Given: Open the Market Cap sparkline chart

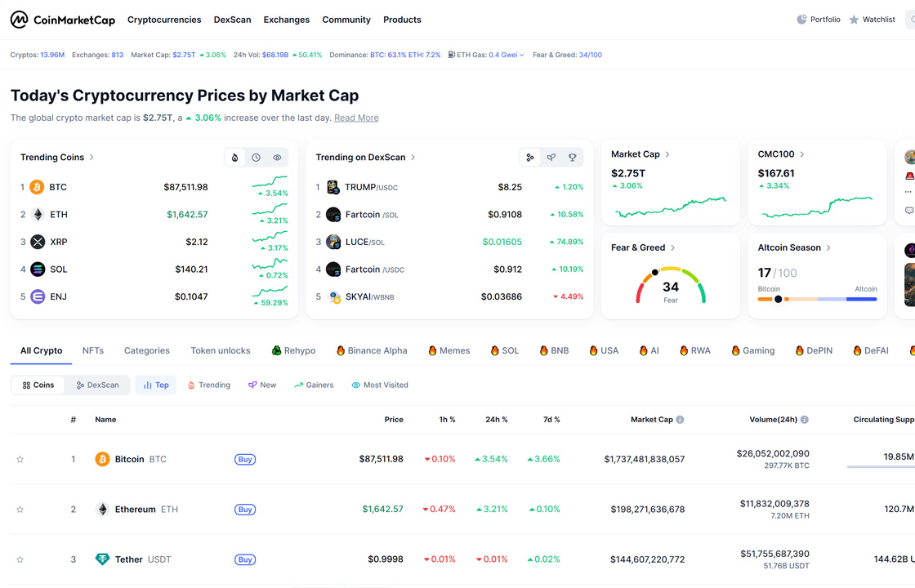Looking at the screenshot, I should pos(671,207).
